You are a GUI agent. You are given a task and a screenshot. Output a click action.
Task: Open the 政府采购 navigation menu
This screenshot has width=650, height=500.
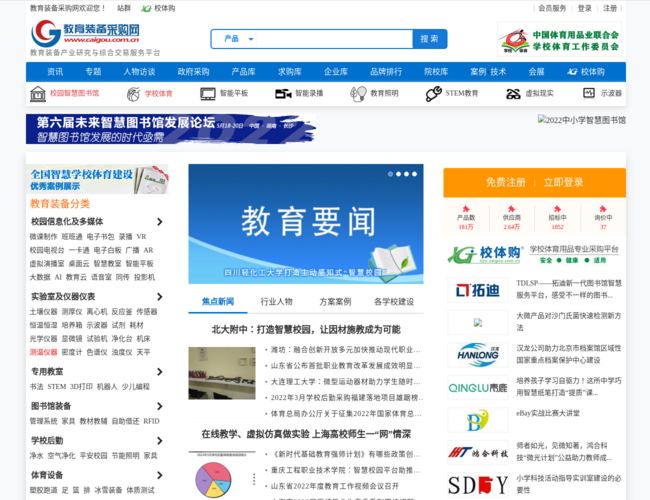tap(193, 72)
